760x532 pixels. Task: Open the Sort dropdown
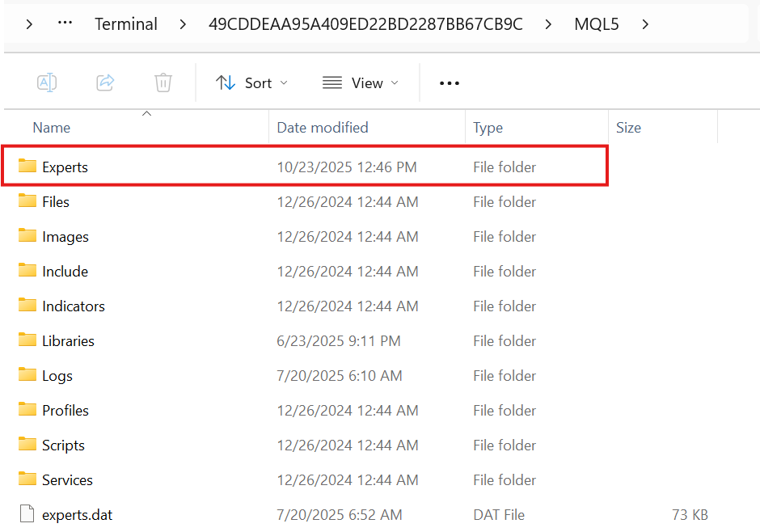pyautogui.click(x=251, y=82)
